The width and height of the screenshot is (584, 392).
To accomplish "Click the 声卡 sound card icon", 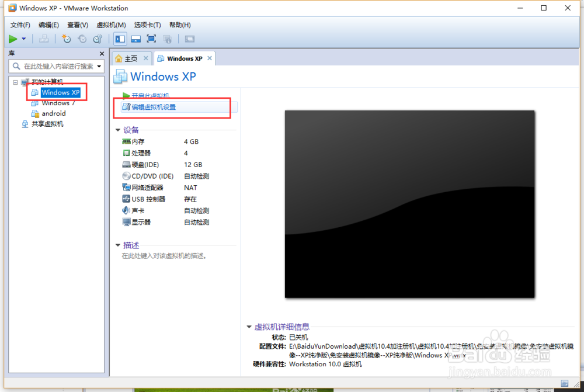I will coord(126,210).
